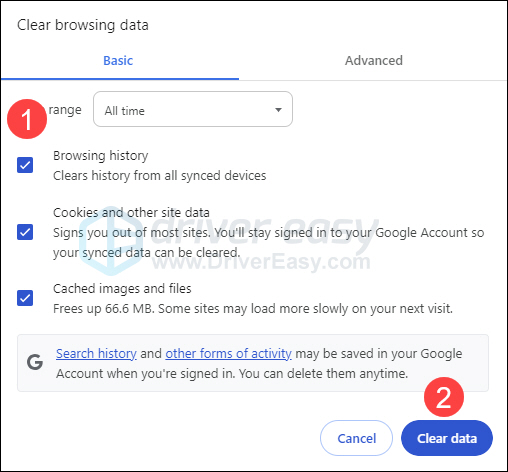
Task: Click the Cached images and files label
Action: pyautogui.click(x=122, y=289)
